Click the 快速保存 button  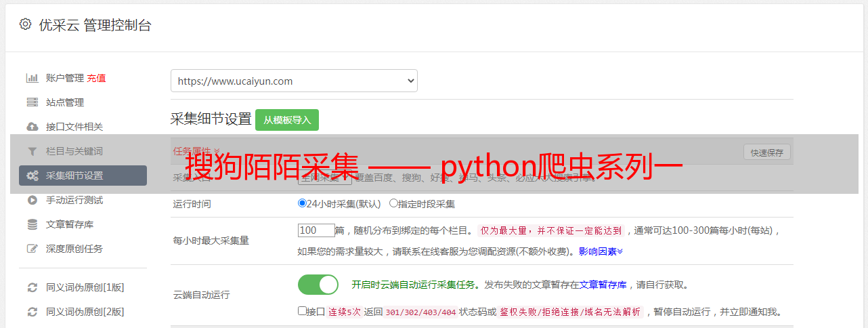coord(767,152)
